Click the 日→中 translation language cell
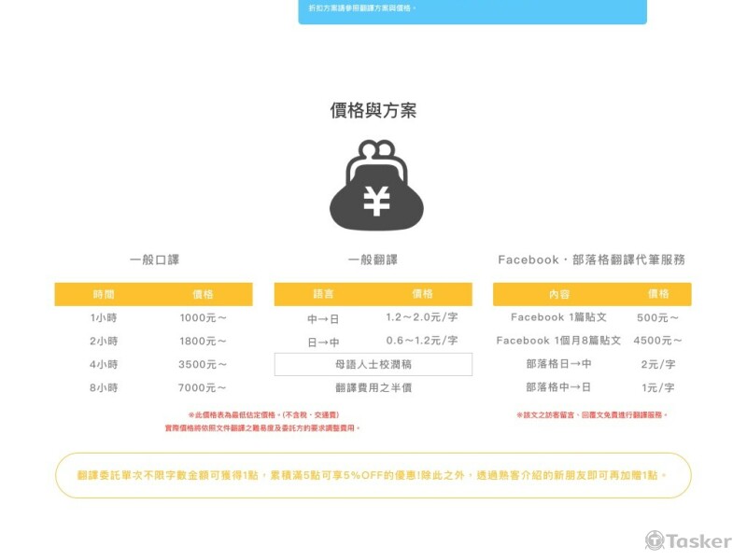This screenshot has width=747, height=560. point(323,342)
